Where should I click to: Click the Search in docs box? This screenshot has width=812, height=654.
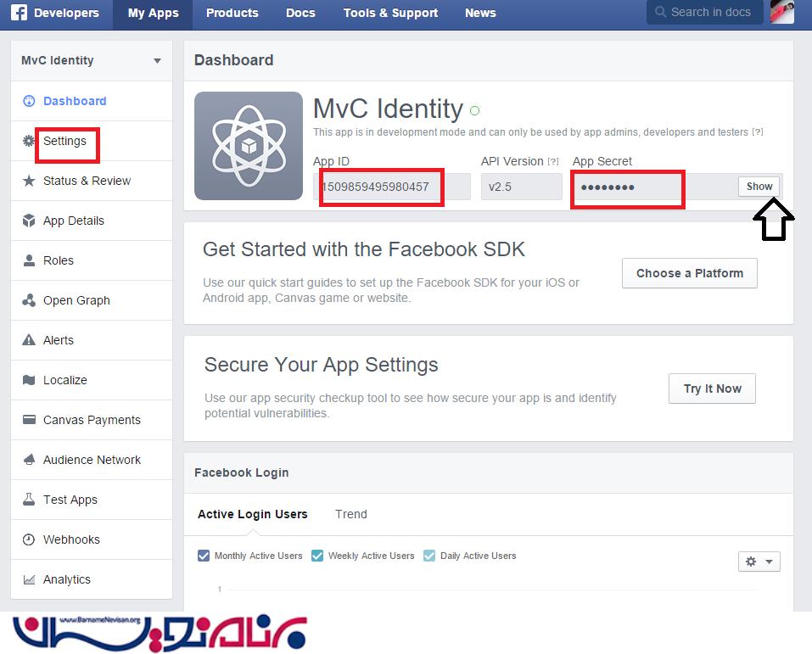click(705, 12)
